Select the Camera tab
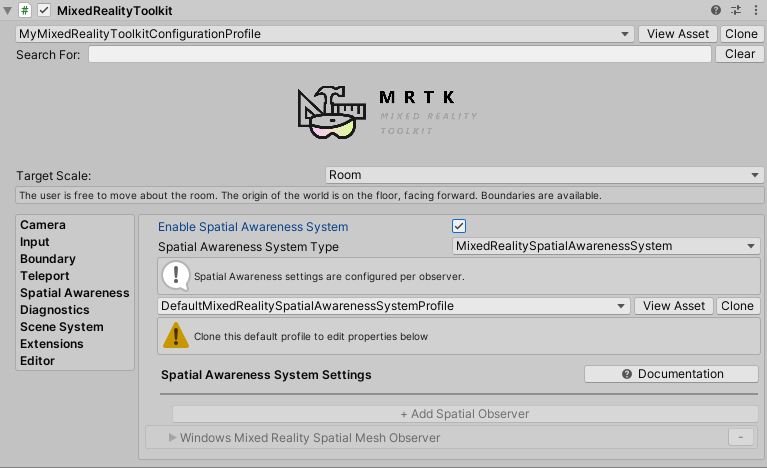Image resolution: width=767 pixels, height=468 pixels. click(x=43, y=225)
